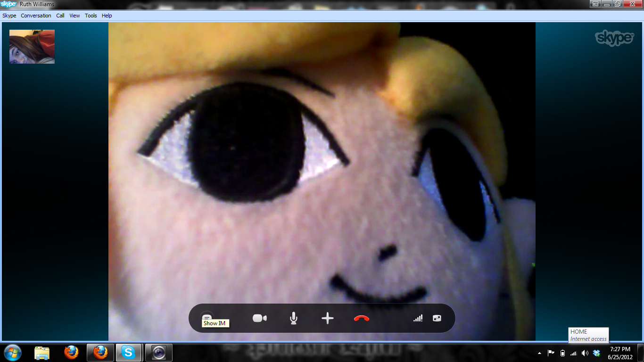Click the Skype taskbar icon
This screenshot has height=362, width=644.
[x=128, y=352]
